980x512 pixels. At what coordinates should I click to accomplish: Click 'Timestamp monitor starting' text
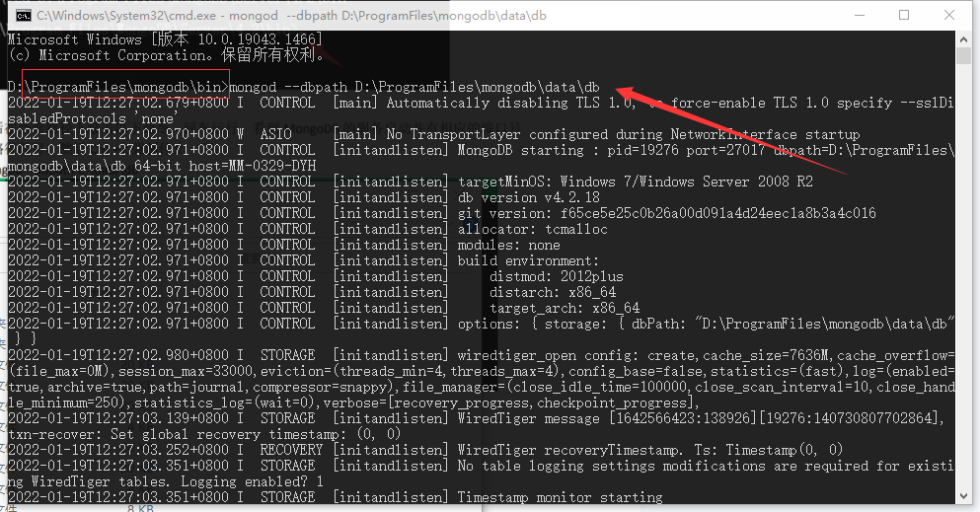click(x=560, y=497)
